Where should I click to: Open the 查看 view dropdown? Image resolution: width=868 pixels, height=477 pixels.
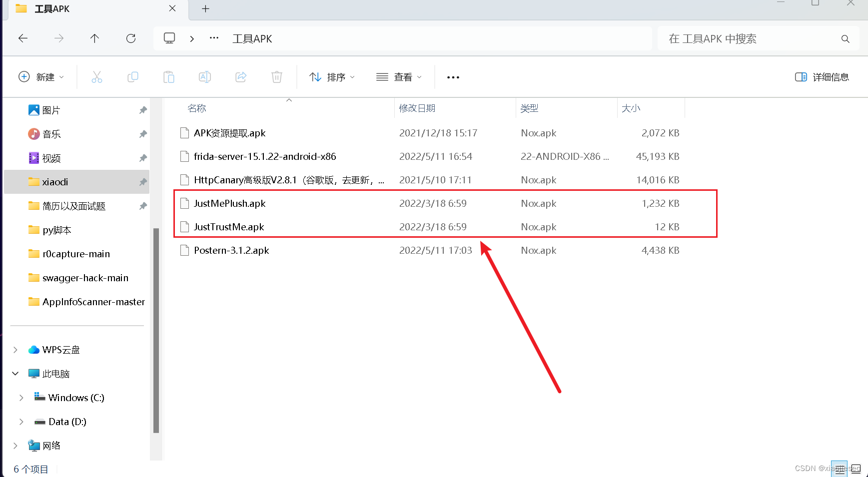tap(399, 77)
